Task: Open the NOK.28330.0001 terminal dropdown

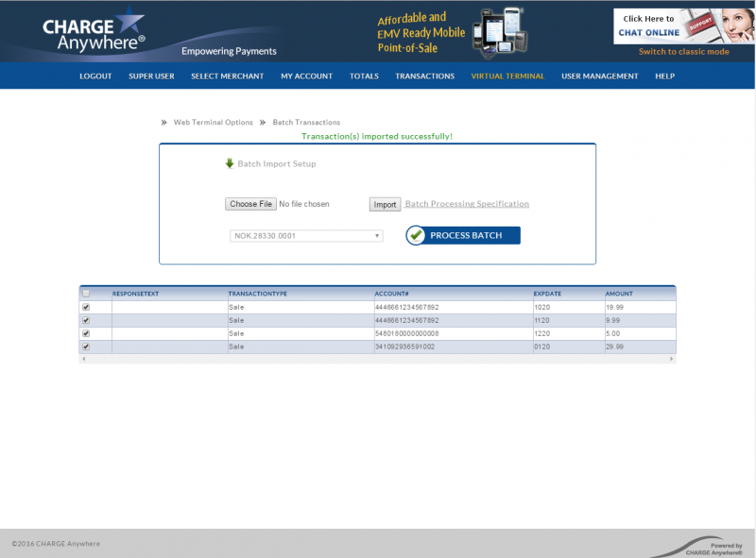Action: pos(302,235)
